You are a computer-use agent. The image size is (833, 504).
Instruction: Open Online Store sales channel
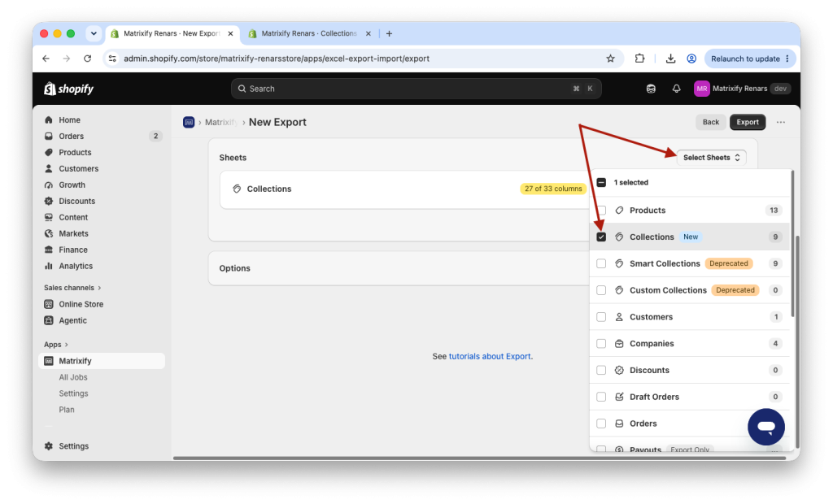[x=81, y=304]
